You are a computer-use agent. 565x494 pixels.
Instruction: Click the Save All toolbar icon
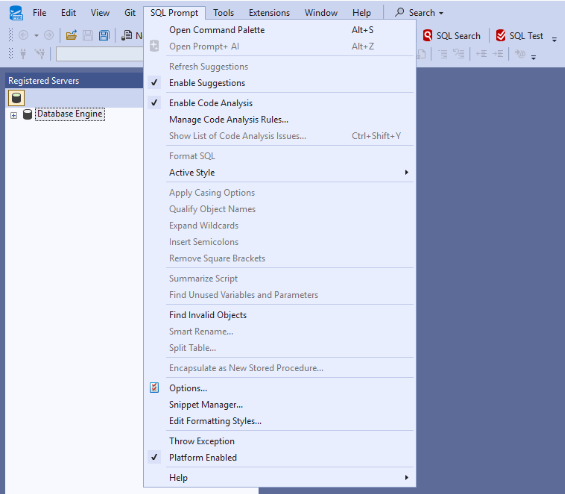click(104, 35)
